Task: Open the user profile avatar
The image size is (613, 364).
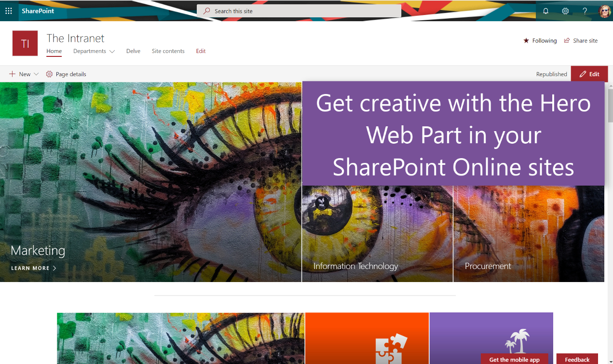Action: (x=605, y=11)
